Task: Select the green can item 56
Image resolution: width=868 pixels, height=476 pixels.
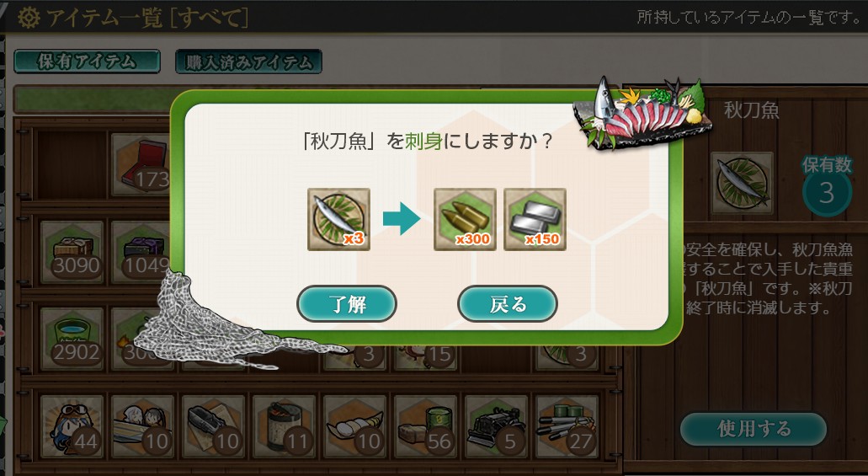Action: click(x=426, y=426)
